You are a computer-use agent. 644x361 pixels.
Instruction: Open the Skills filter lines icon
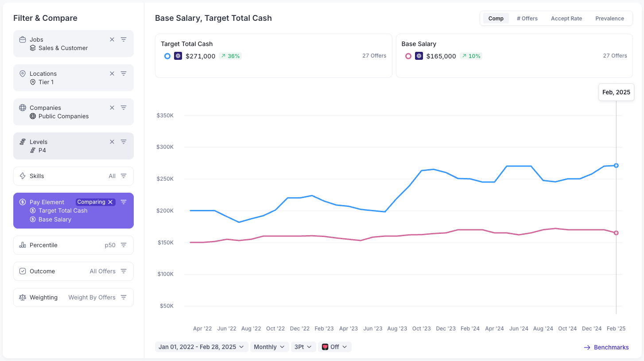coord(124,176)
